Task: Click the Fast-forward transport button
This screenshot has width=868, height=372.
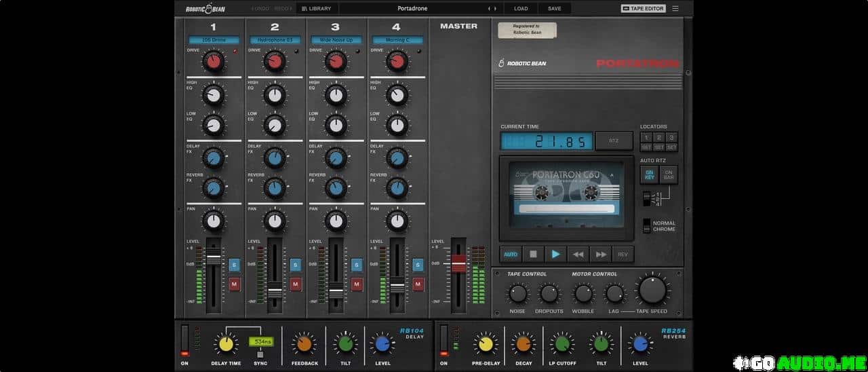Action: (x=600, y=255)
